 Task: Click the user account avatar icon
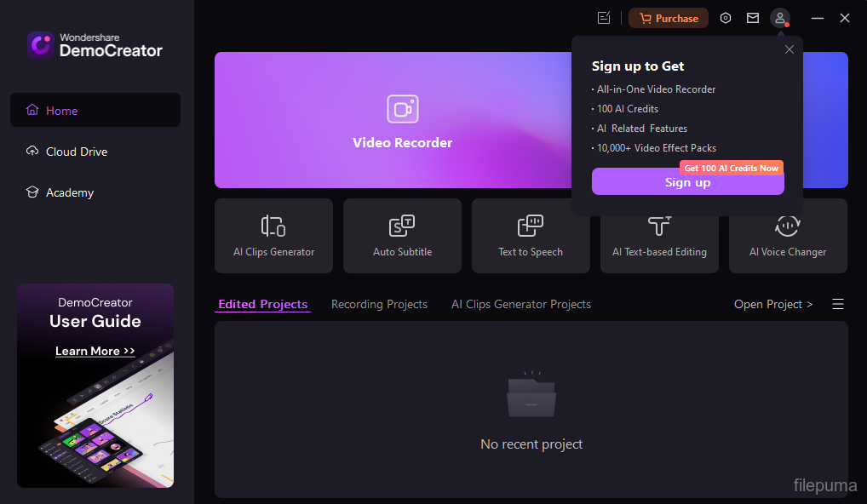click(x=779, y=18)
